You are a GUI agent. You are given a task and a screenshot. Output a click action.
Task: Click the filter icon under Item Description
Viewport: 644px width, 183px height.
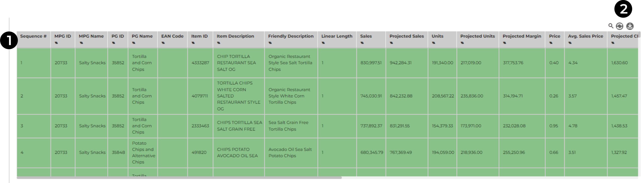click(219, 43)
